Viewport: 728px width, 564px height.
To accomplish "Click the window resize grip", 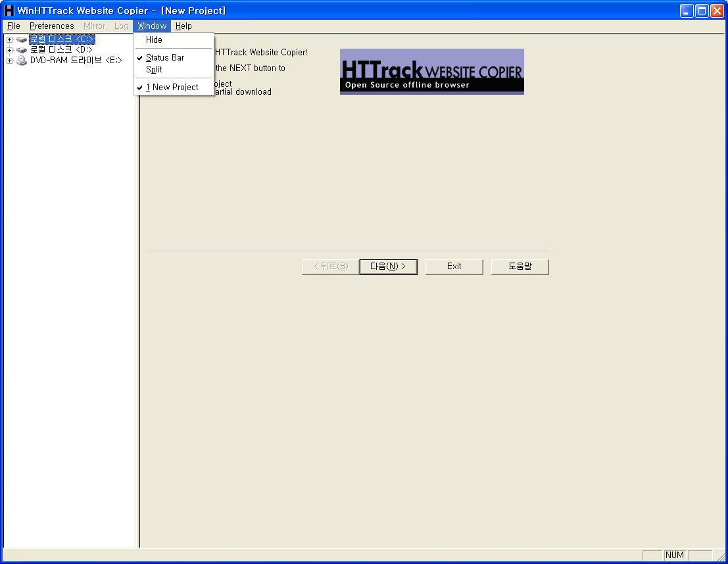I will click(721, 557).
